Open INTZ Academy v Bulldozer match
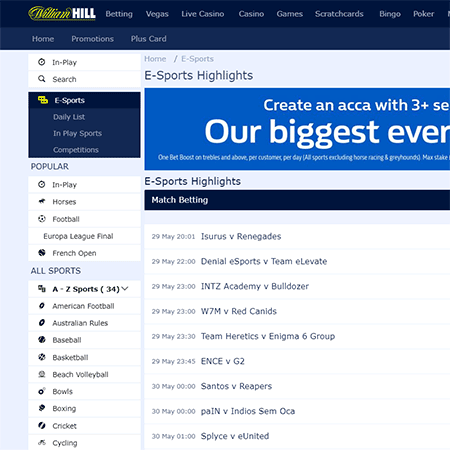450x450 pixels. point(255,286)
